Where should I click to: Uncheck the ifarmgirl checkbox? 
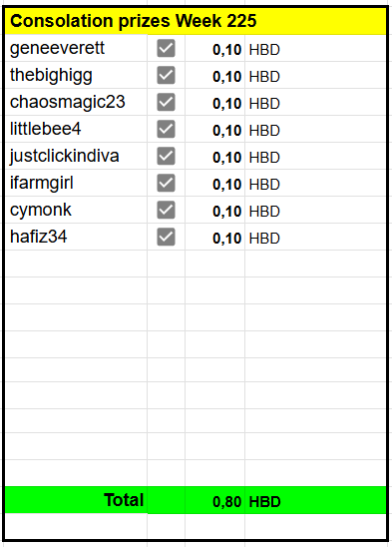(x=166, y=183)
